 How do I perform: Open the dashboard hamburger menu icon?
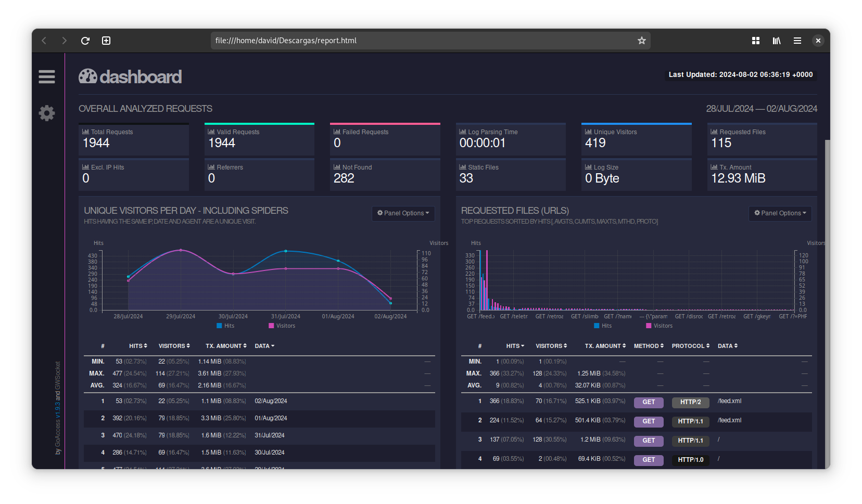coord(47,77)
